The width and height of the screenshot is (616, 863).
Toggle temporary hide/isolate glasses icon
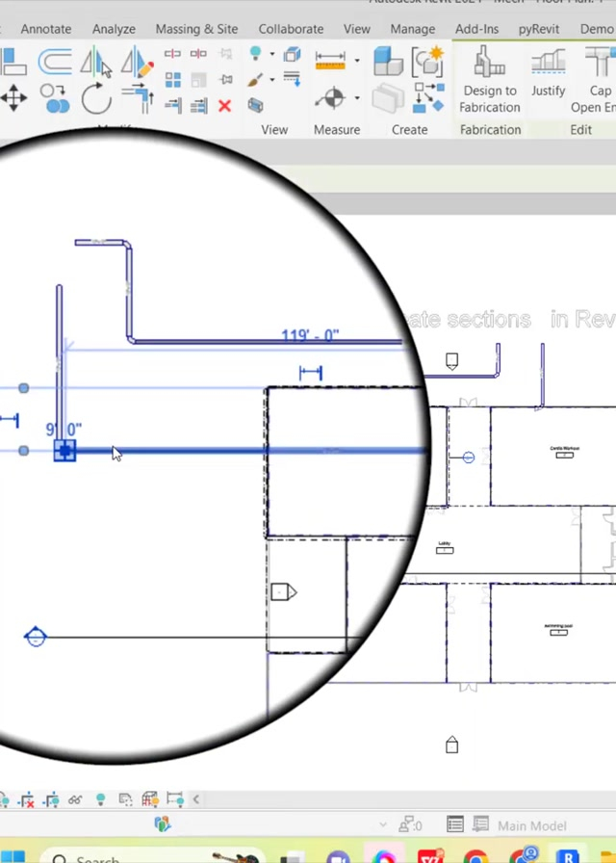tap(75, 799)
